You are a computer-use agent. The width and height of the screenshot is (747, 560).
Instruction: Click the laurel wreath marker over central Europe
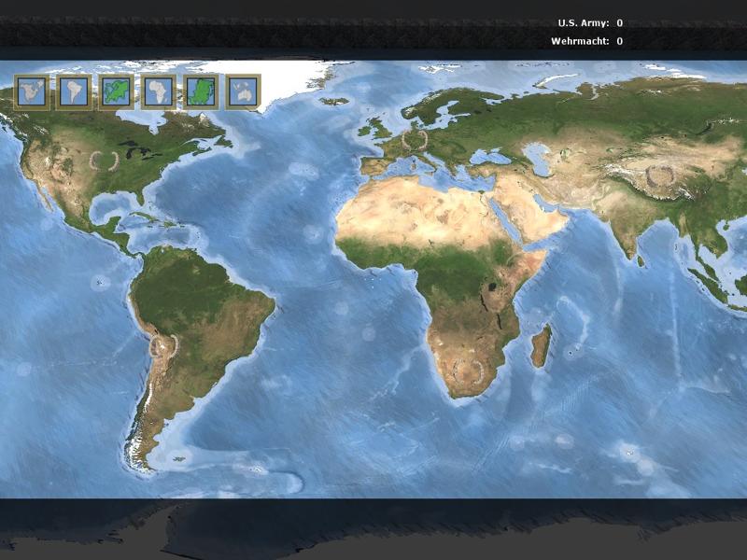(x=415, y=140)
